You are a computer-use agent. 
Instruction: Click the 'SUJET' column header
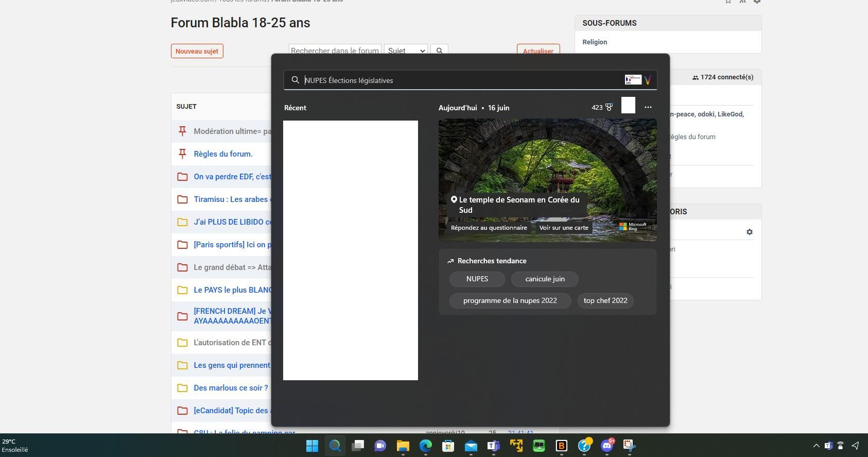point(186,106)
